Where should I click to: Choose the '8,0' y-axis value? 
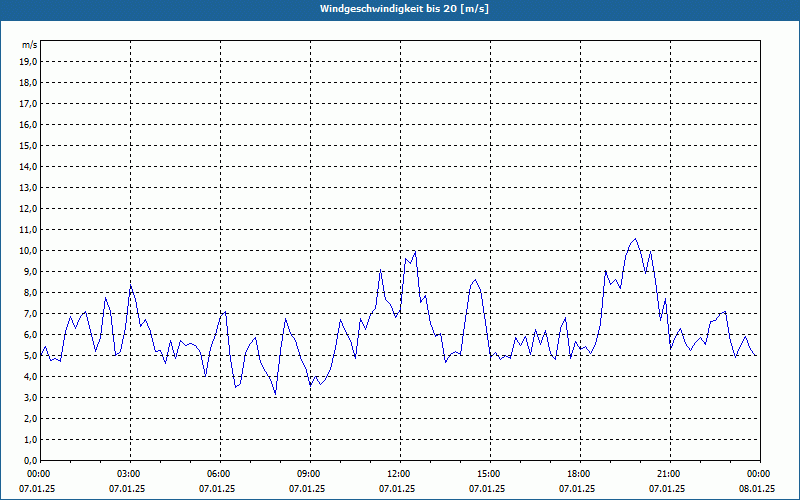point(31,293)
